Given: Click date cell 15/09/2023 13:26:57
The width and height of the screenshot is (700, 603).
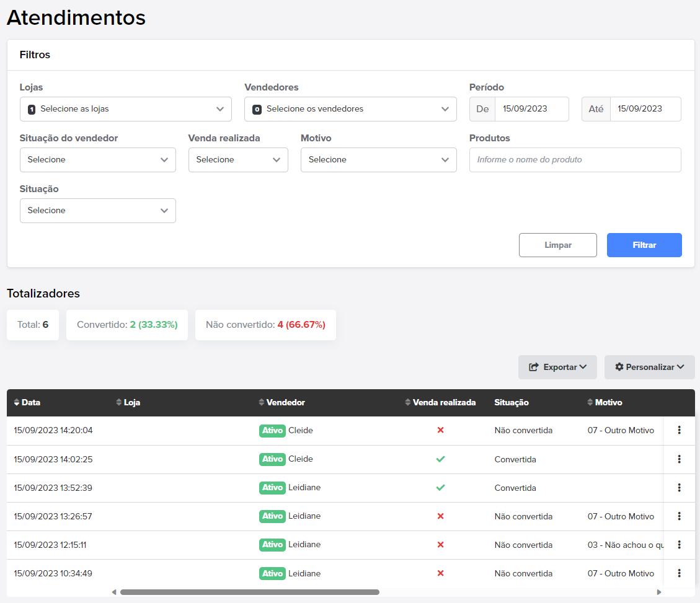Looking at the screenshot, I should 53,516.
